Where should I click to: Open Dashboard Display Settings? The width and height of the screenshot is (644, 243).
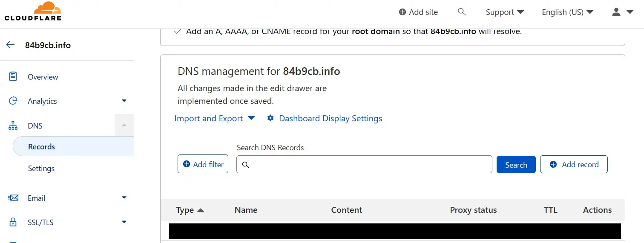tap(325, 118)
